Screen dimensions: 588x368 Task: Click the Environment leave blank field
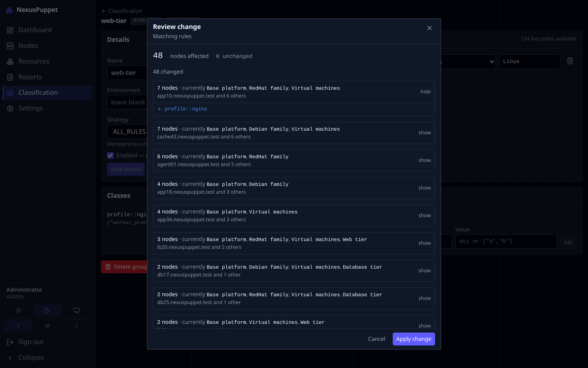127,102
